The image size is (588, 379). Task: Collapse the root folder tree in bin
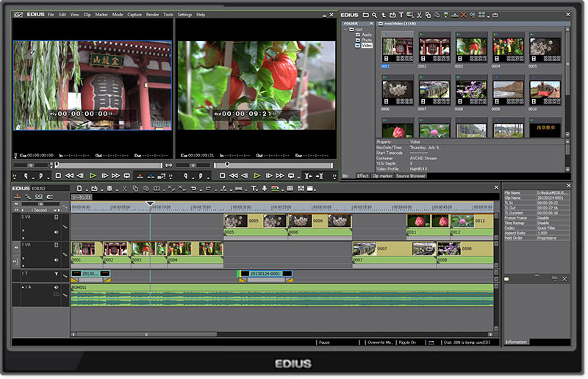[x=345, y=29]
